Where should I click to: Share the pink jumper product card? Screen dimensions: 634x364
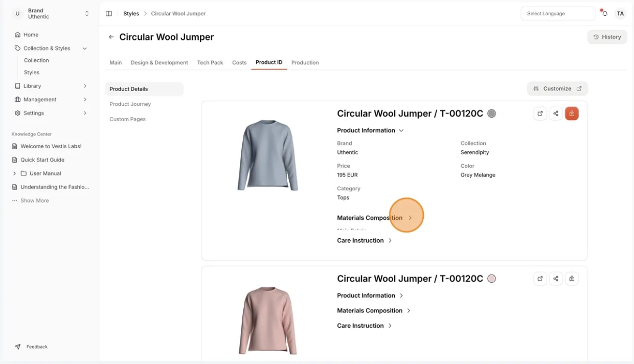click(556, 279)
